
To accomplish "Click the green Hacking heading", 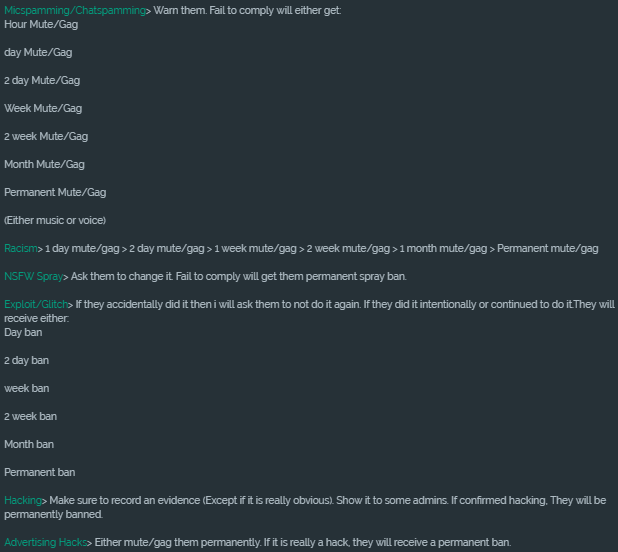I will 23,500.
